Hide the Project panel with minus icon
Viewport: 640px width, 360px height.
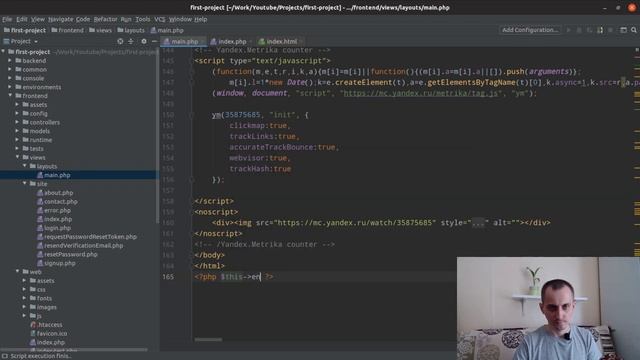154,41
